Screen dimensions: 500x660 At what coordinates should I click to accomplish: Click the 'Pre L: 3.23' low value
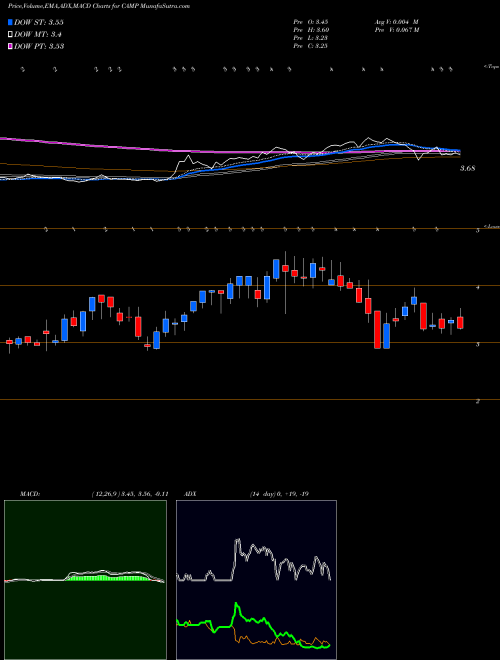pyautogui.click(x=311, y=38)
